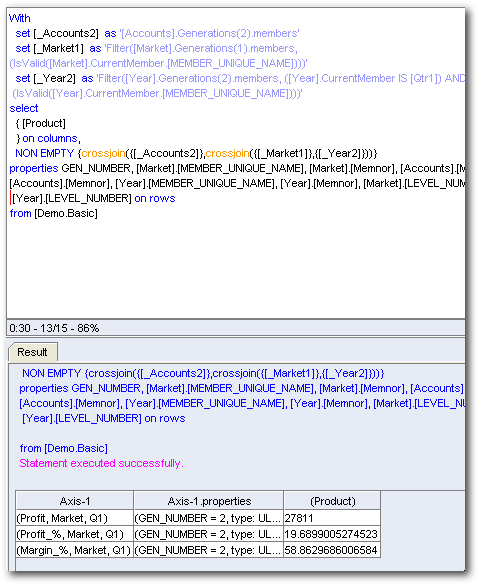Click properties cell in Margin_% row
The height and width of the screenshot is (585, 479).
pyautogui.click(x=209, y=550)
